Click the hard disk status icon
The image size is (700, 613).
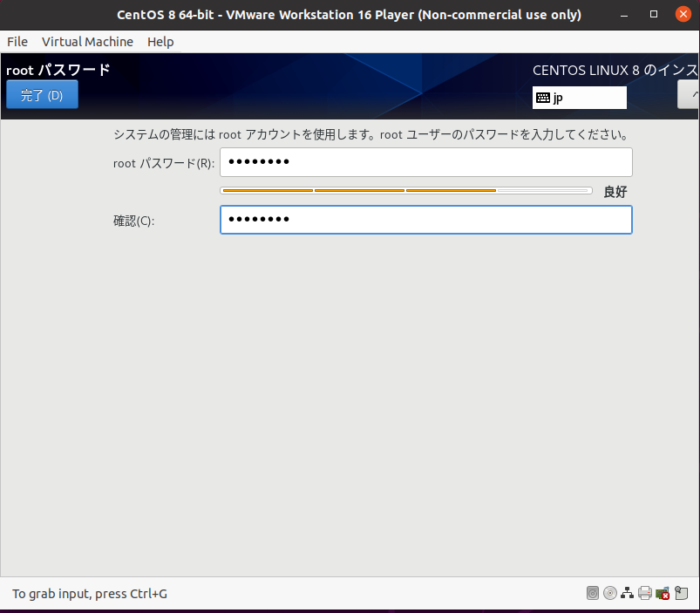[593, 593]
